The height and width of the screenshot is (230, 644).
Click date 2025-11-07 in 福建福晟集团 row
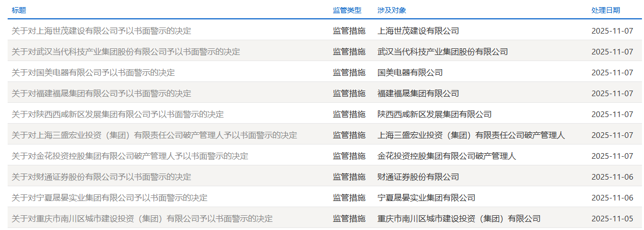[612, 93]
